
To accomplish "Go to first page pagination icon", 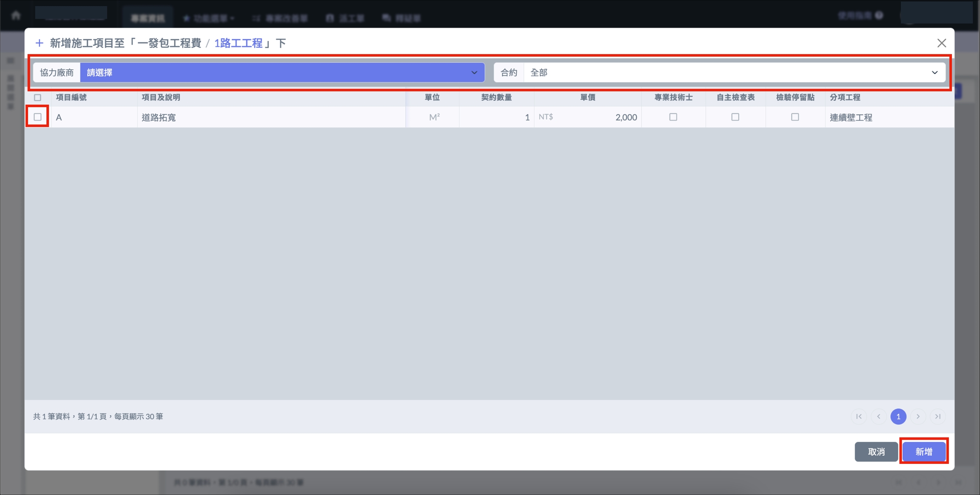I will pyautogui.click(x=859, y=416).
